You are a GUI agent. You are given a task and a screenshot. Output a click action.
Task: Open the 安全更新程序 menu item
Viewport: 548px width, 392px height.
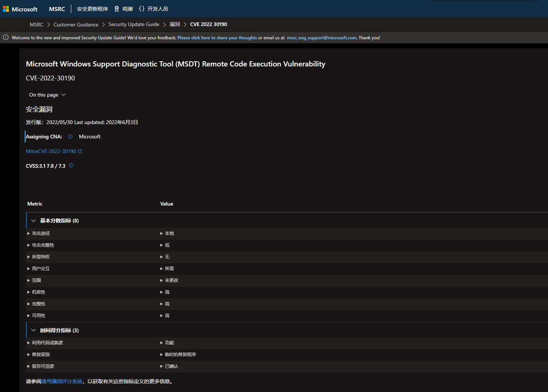click(x=92, y=9)
